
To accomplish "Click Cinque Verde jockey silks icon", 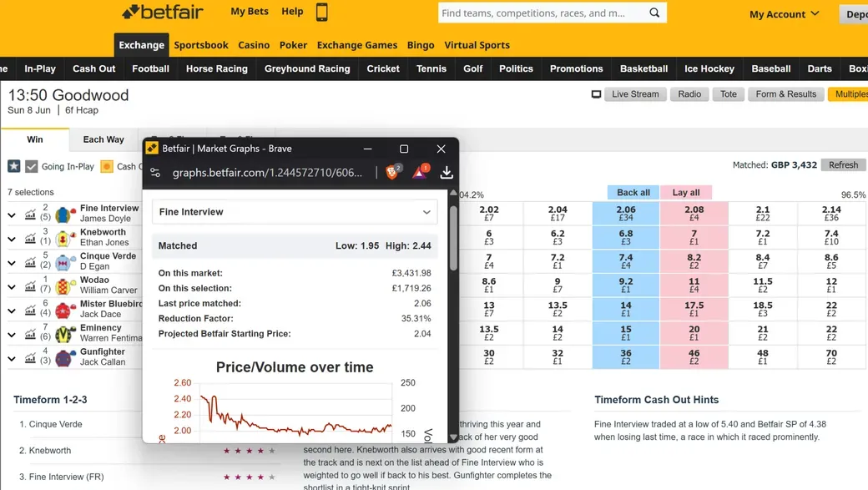I will click(65, 262).
